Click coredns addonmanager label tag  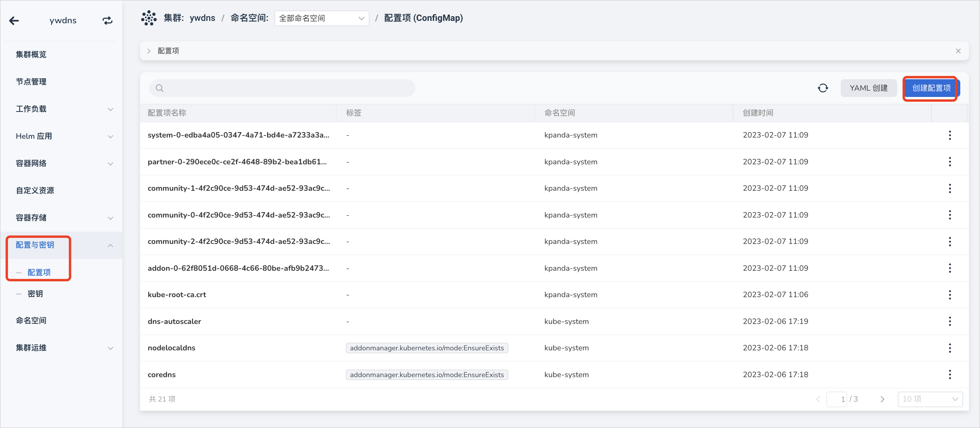[x=427, y=374]
